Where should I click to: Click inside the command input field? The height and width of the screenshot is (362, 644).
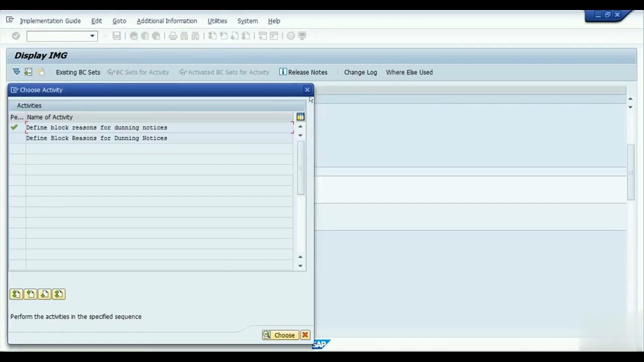(x=57, y=36)
